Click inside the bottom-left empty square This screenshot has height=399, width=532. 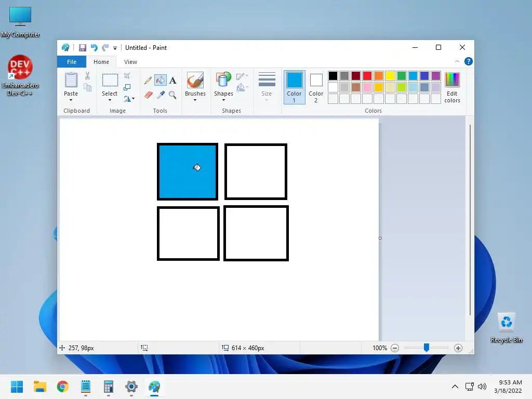pyautogui.click(x=188, y=233)
